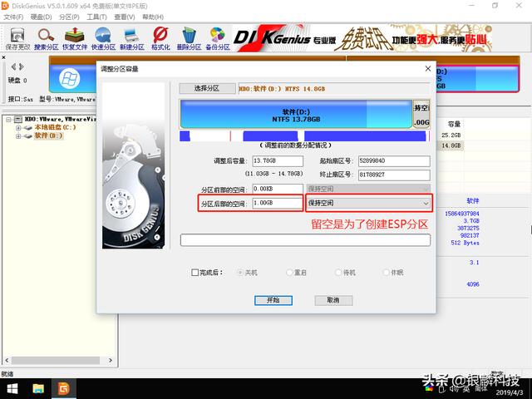532x399 pixels.
Task: Click the horizontal scrollbar under the disk tree
Action: pos(56,360)
